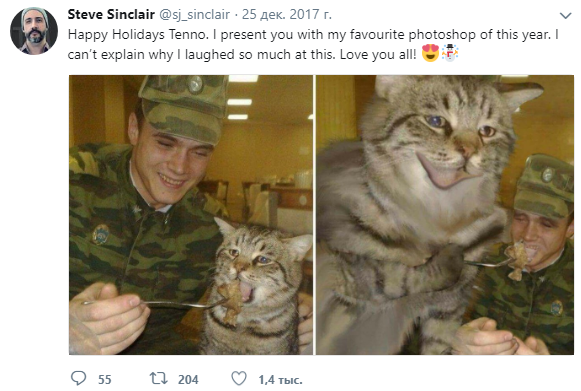The image size is (581, 391).
Task: View the 1,4 тыс. likes count
Action: tap(280, 380)
